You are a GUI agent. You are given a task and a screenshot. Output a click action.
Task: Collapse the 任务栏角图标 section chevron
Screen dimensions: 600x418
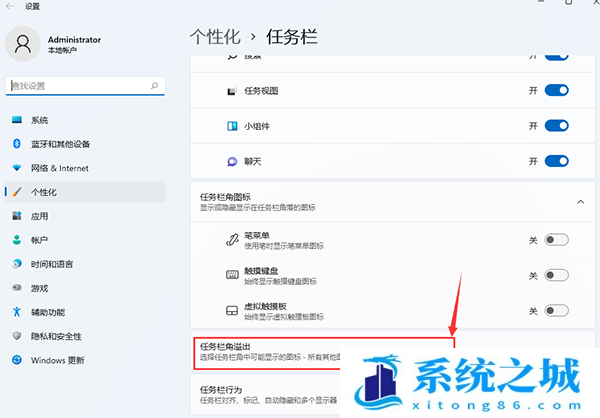[x=581, y=201]
